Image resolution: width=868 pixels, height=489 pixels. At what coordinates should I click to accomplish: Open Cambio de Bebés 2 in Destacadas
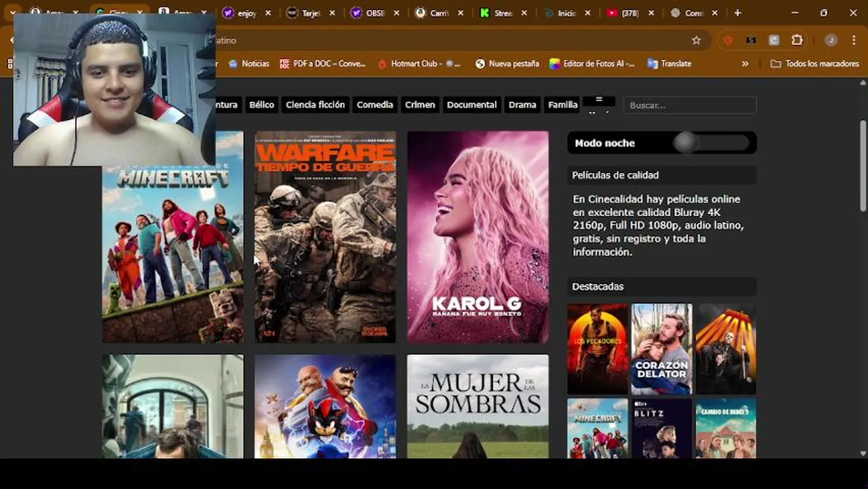[x=725, y=429]
